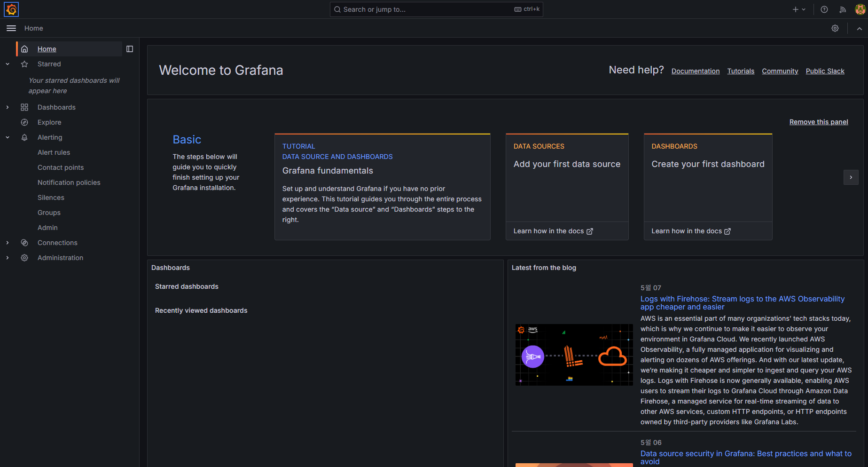Image resolution: width=868 pixels, height=467 pixels.
Task: Open alerting Admin menu item
Action: (47, 228)
